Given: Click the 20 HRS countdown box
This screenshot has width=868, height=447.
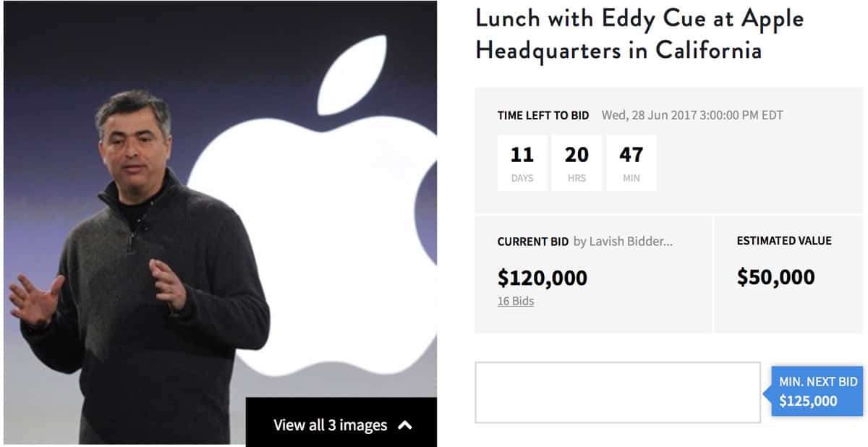Looking at the screenshot, I should pos(576,163).
